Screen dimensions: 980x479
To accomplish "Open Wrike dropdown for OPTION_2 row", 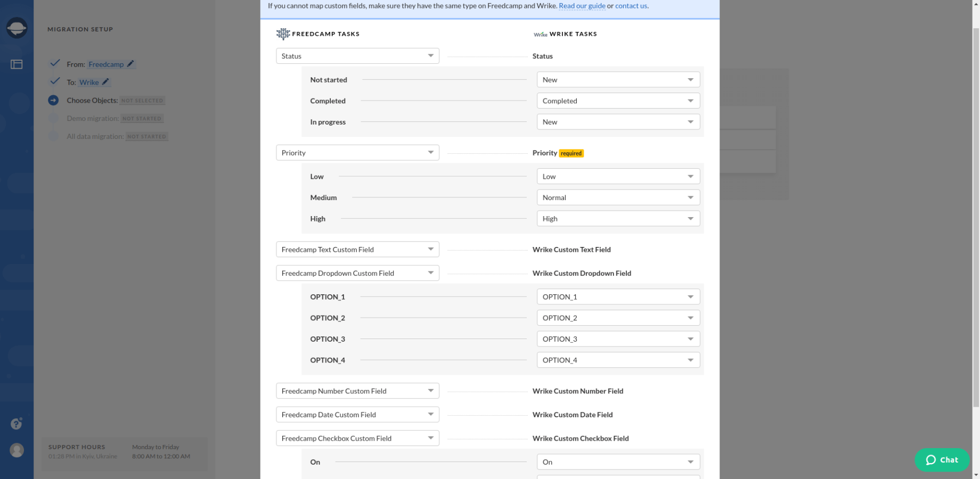I will [x=618, y=318].
